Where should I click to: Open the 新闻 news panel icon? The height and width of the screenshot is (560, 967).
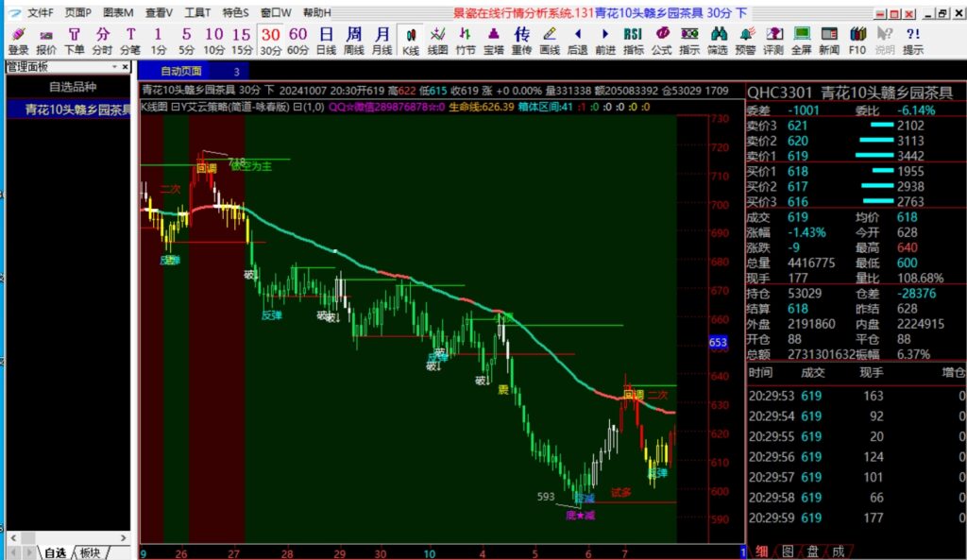[x=829, y=41]
